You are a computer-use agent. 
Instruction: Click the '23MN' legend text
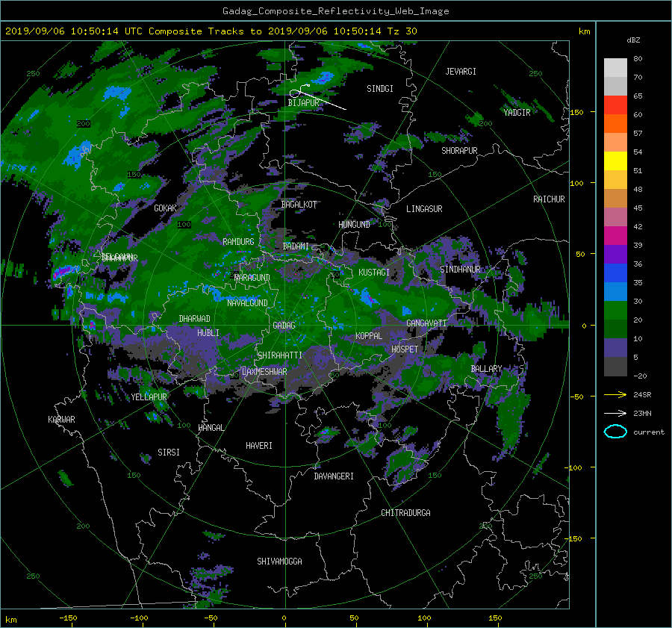click(642, 414)
